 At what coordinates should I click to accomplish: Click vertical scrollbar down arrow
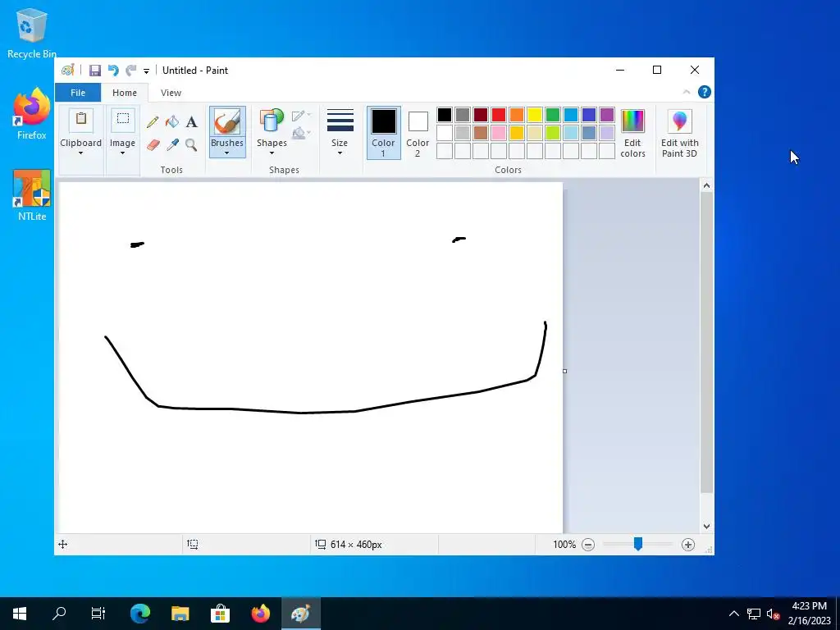pos(706,527)
